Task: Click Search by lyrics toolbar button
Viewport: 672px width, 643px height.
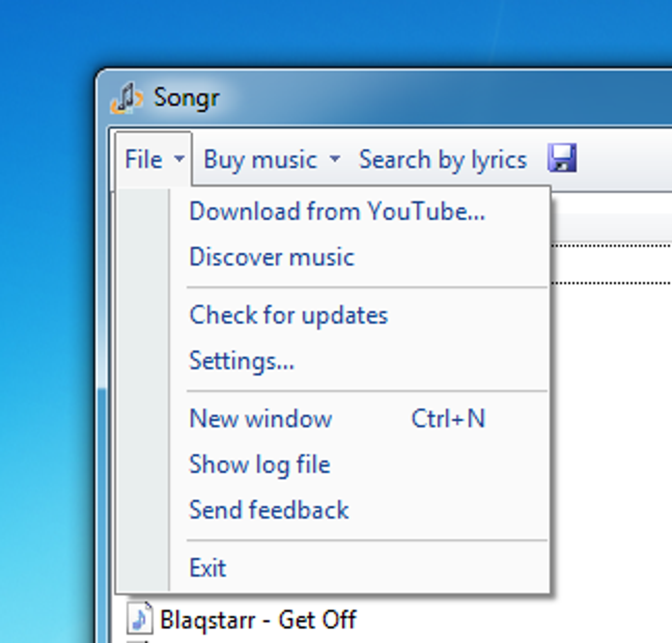Action: point(443,159)
